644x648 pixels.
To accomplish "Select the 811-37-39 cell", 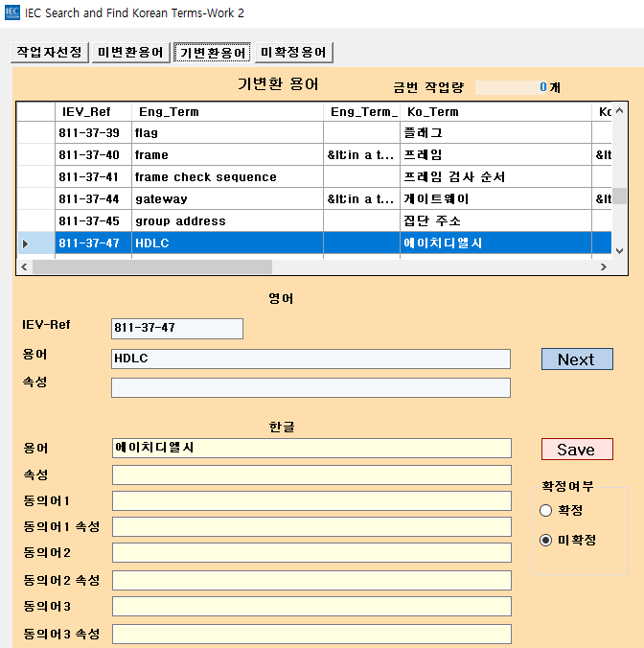I will point(93,132).
